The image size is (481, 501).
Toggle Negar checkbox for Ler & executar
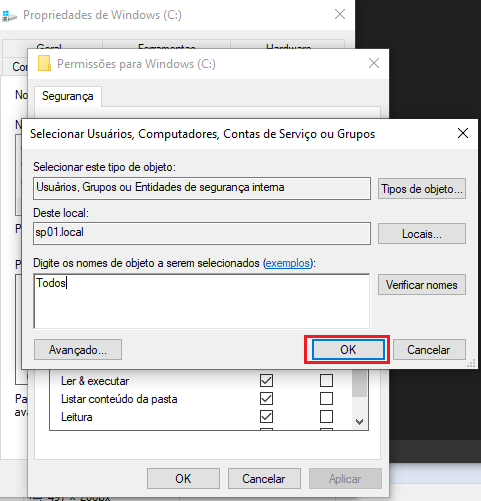(x=326, y=380)
